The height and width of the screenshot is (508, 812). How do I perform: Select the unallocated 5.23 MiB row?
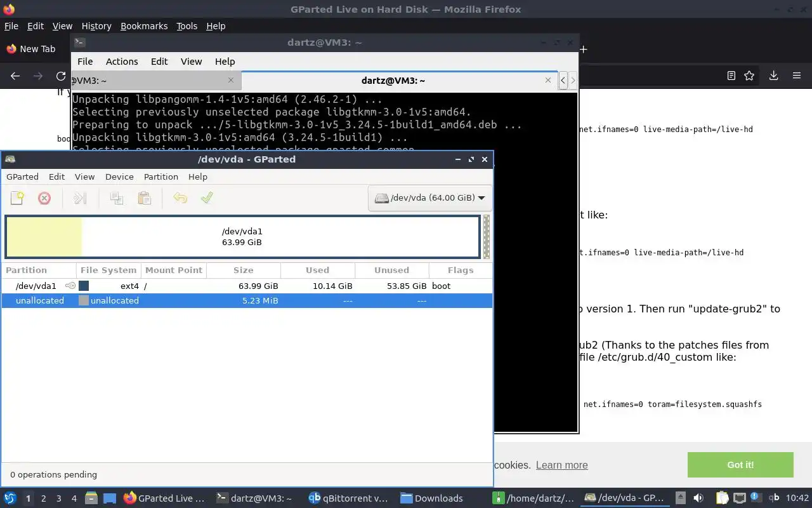pyautogui.click(x=247, y=301)
